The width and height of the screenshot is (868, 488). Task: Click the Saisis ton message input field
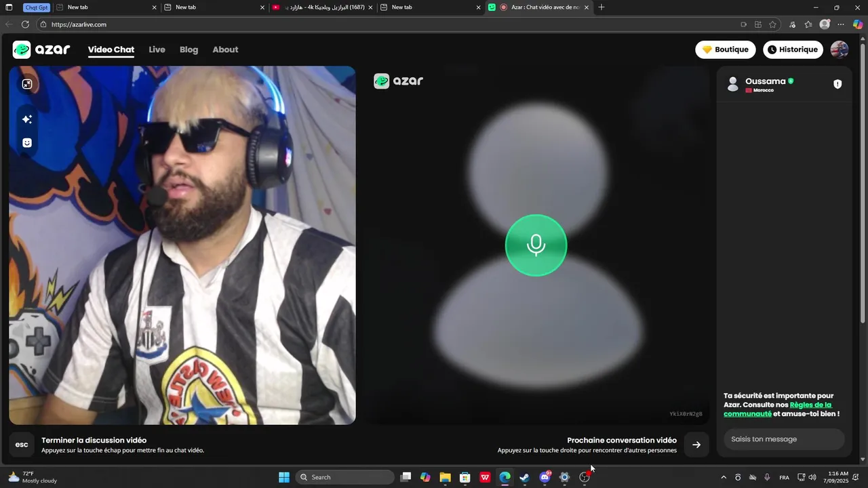pos(784,439)
